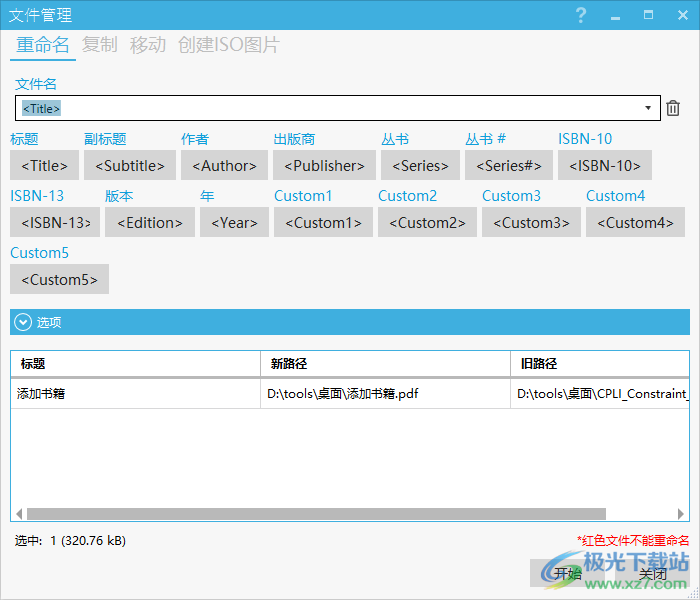
Task: Insert the <Custom4> tag button
Action: [x=635, y=222]
